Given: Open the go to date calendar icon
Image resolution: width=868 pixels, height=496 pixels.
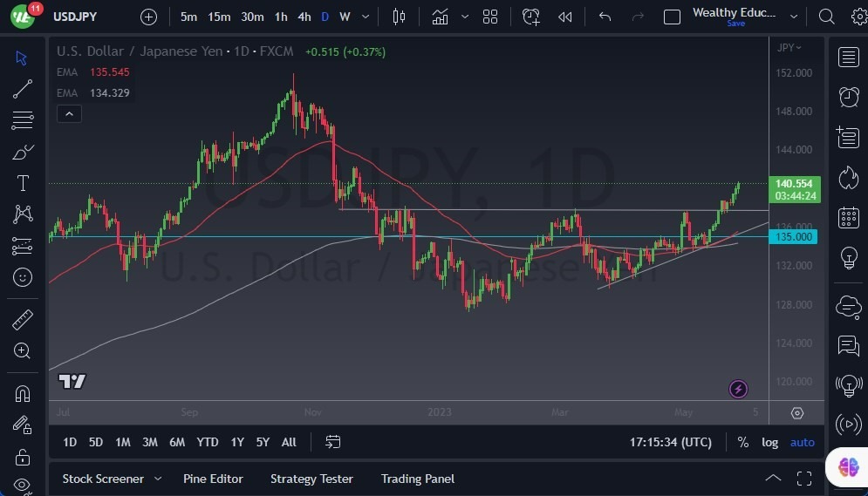Looking at the screenshot, I should tap(332, 442).
